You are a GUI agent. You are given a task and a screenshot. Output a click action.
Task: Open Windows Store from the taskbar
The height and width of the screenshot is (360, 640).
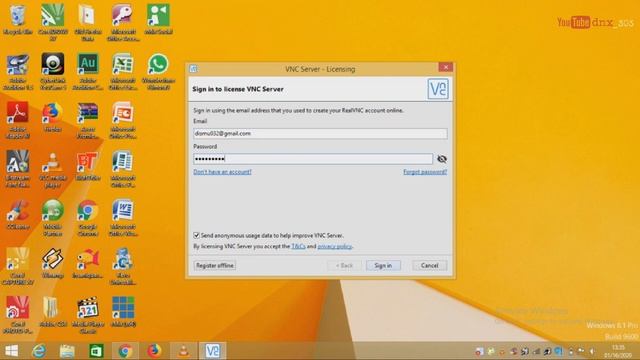[96, 351]
